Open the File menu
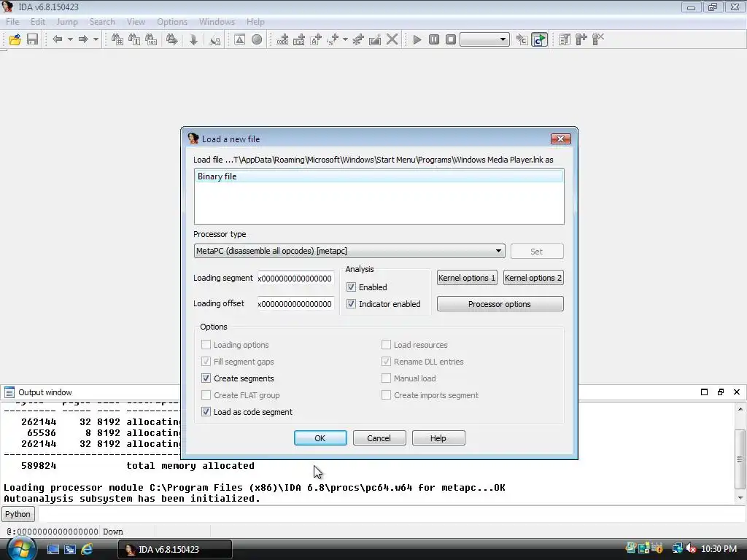The height and width of the screenshot is (560, 747). point(12,22)
